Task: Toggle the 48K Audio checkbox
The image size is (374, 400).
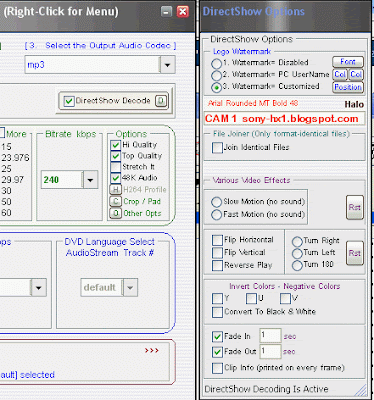Action: coord(115,178)
